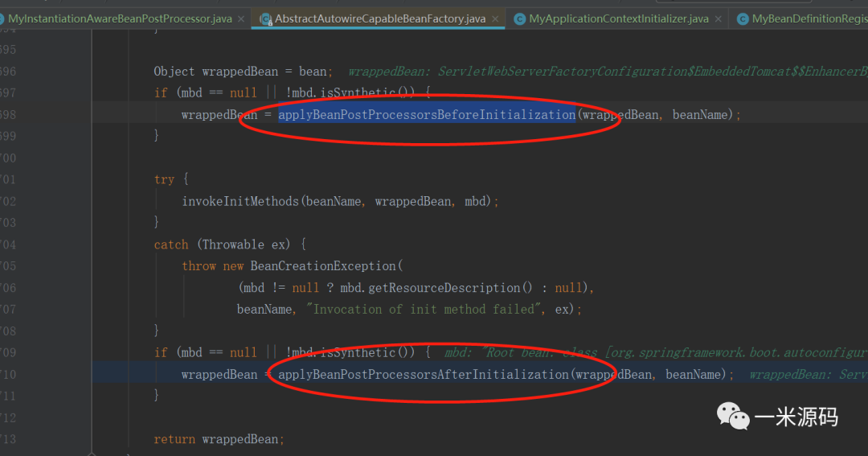This screenshot has height=456, width=868.
Task: Click the class icon on MyBeanDefinitionRegis tab
Action: 743,18
